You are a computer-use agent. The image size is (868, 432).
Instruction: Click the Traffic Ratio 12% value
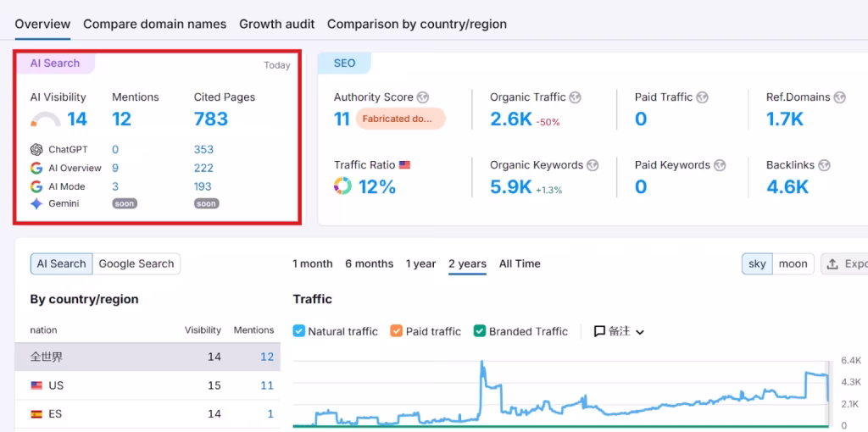(377, 187)
